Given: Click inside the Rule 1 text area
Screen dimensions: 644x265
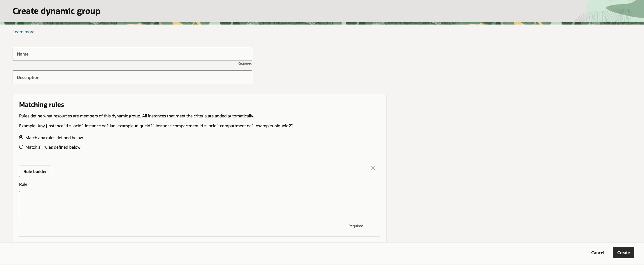Looking at the screenshot, I should pos(191,207).
